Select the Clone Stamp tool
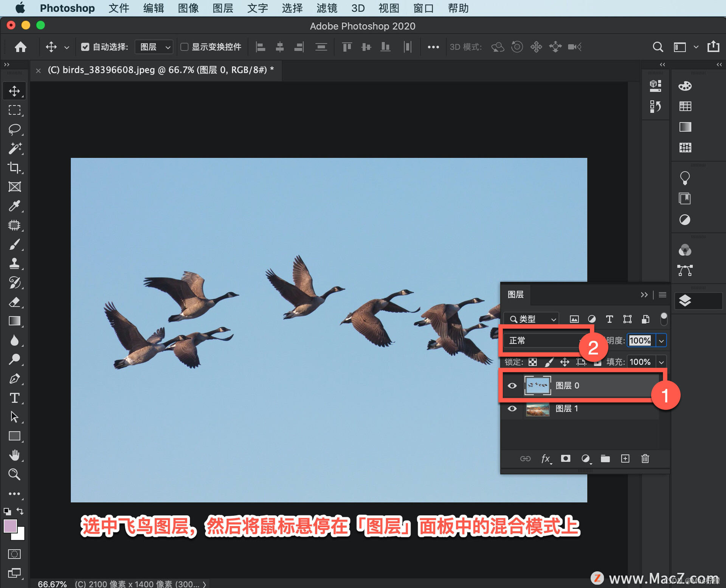 14,264
